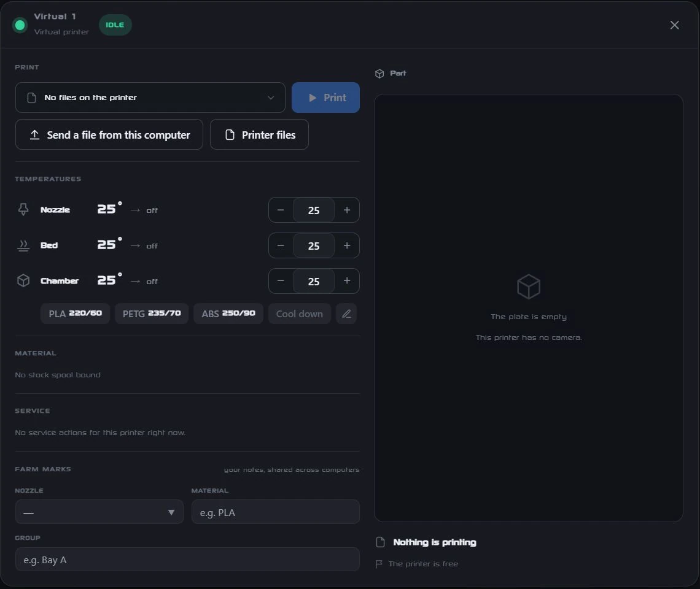Increase the Bed temperature target

click(x=347, y=245)
